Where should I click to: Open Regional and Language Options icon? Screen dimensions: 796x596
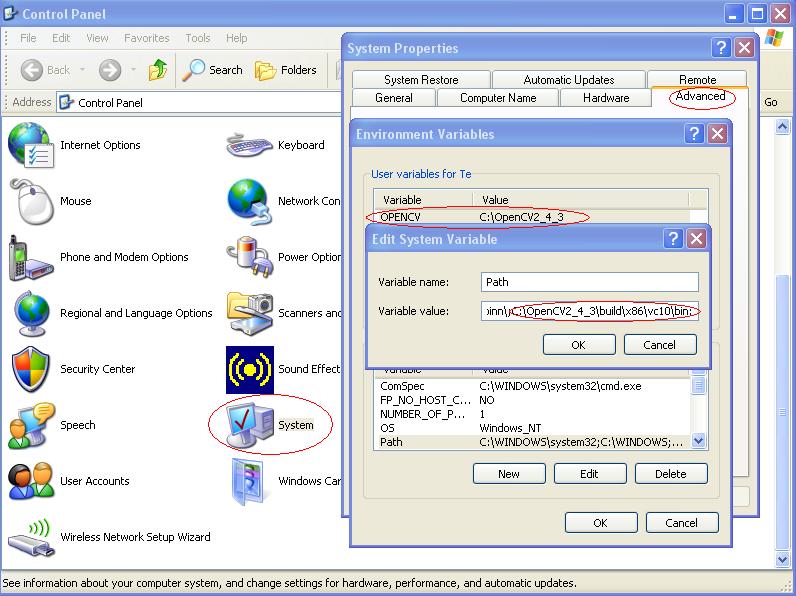tap(32, 313)
